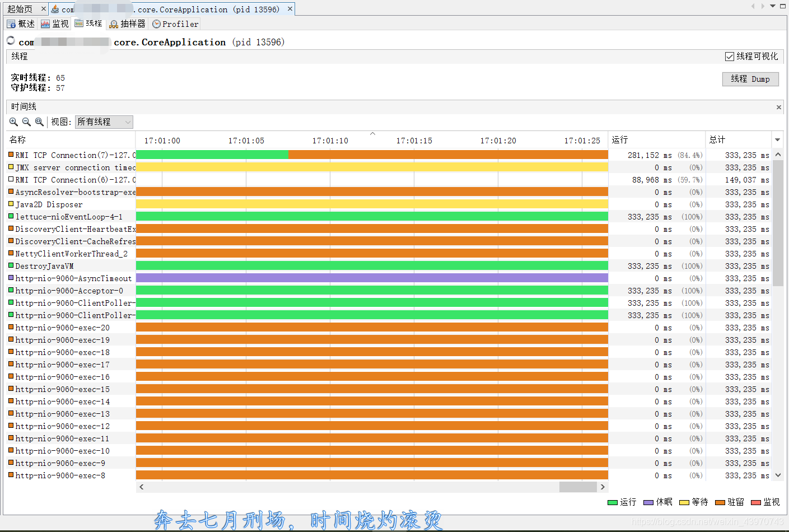
Task: Open the 所有线程 view dropdown
Action: click(x=104, y=122)
